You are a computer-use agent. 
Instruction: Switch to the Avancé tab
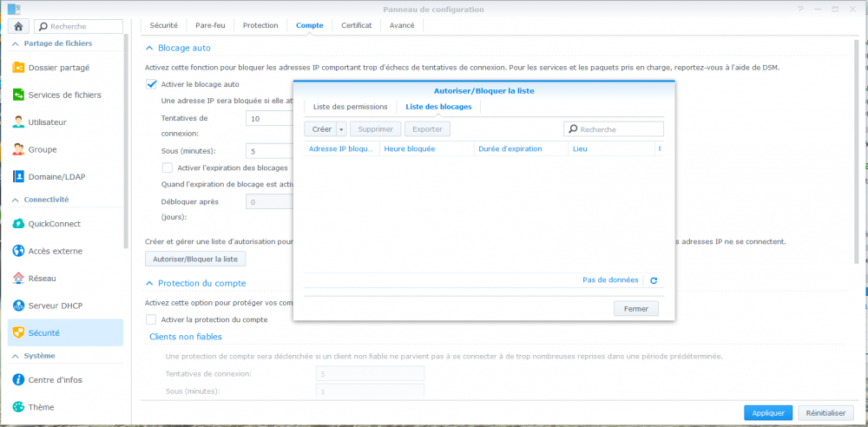point(402,25)
